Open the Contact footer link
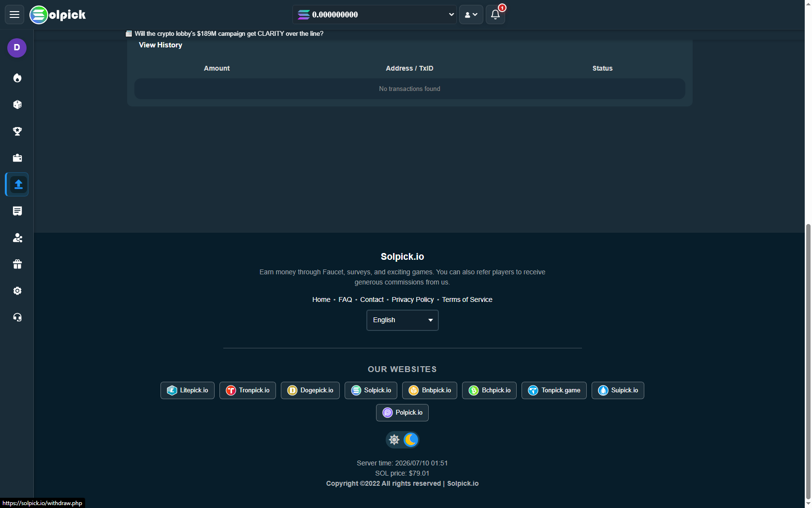The width and height of the screenshot is (812, 508). click(x=372, y=299)
